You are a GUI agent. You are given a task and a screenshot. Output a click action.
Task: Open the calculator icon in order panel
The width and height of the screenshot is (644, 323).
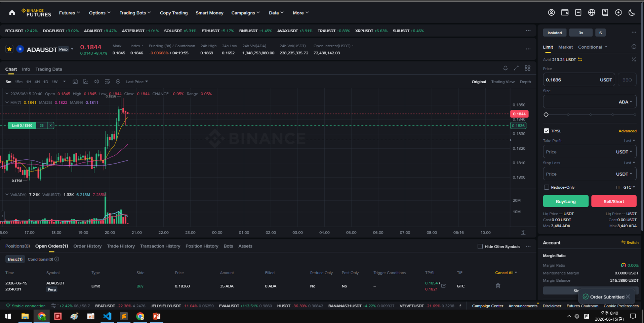pyautogui.click(x=634, y=59)
